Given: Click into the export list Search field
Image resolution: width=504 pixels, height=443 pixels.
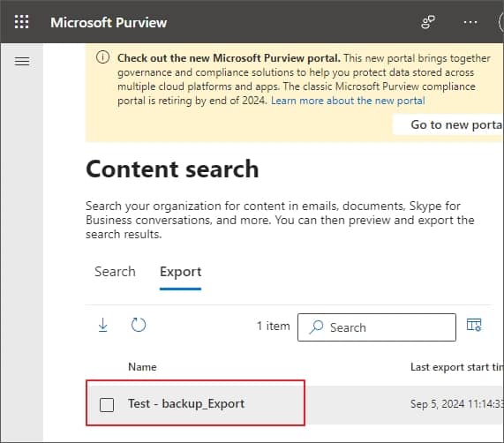Looking at the screenshot, I should [x=377, y=327].
